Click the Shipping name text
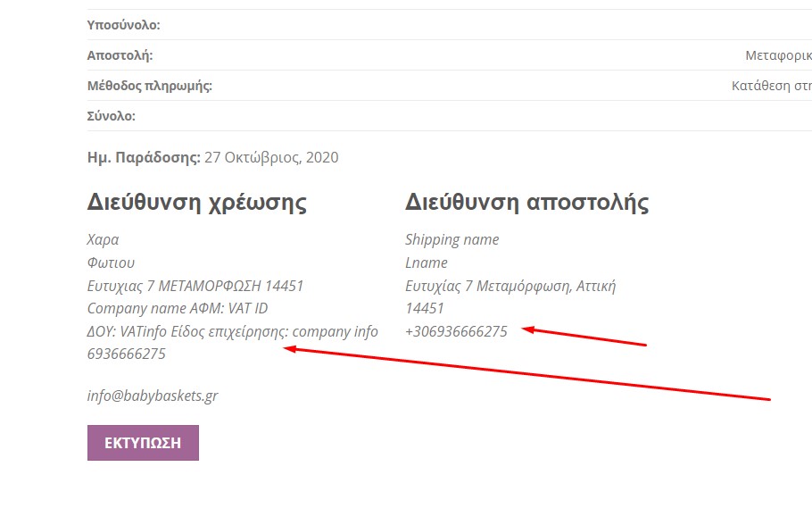This screenshot has height=525, width=812. tap(452, 239)
